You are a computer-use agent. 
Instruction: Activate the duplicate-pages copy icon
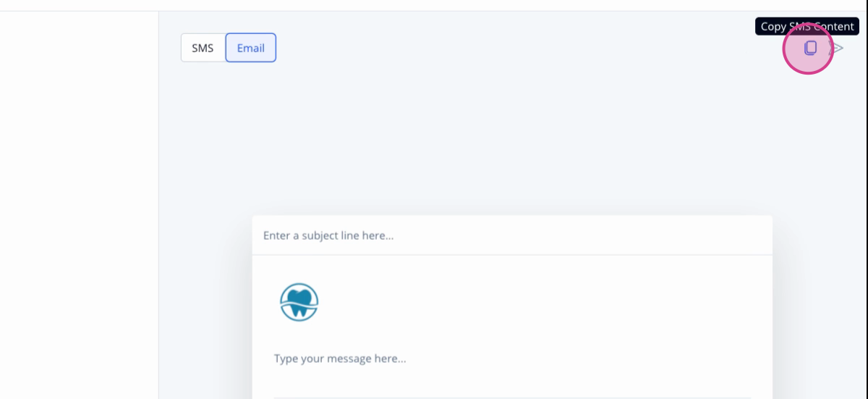coord(810,48)
